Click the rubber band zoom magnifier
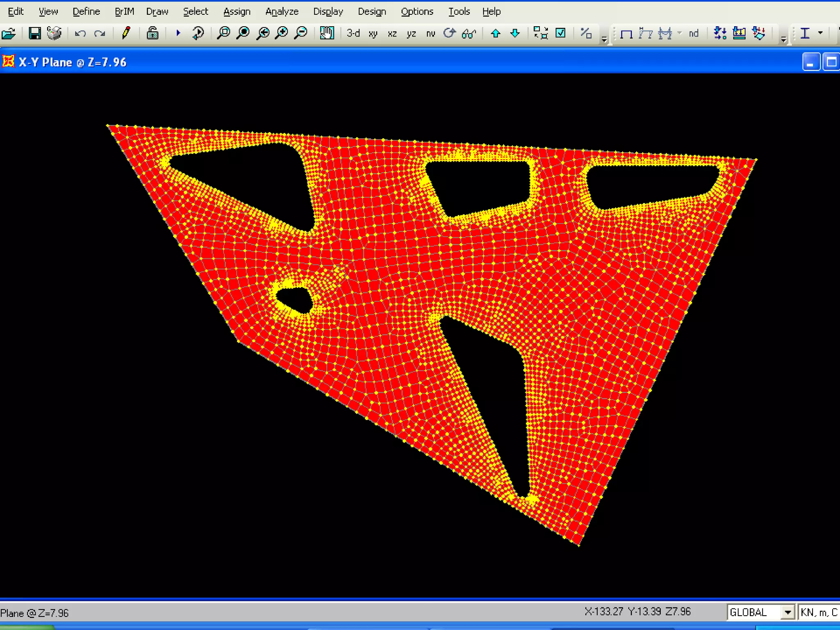Image resolution: width=840 pixels, height=630 pixels. [224, 33]
